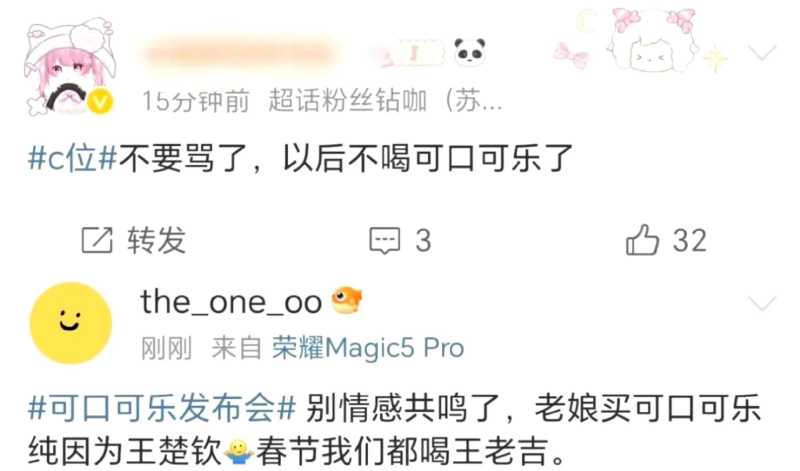Image resolution: width=800 pixels, height=471 pixels.
Task: Open the #可口可乐发布会# hashtag topic
Action: [162, 408]
